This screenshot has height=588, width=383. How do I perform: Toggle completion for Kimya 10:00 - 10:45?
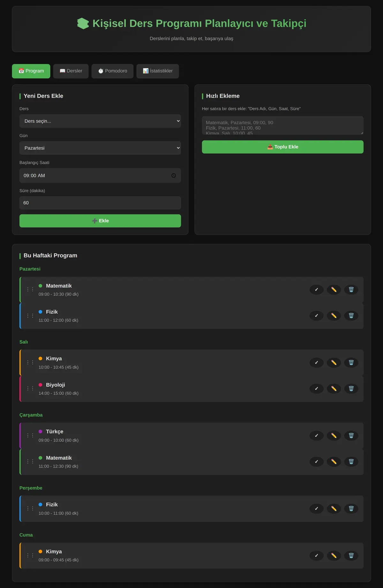point(317,363)
